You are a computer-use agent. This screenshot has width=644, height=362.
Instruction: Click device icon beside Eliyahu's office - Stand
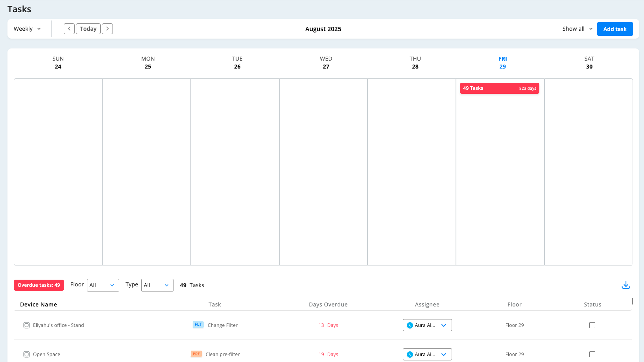tap(26, 325)
